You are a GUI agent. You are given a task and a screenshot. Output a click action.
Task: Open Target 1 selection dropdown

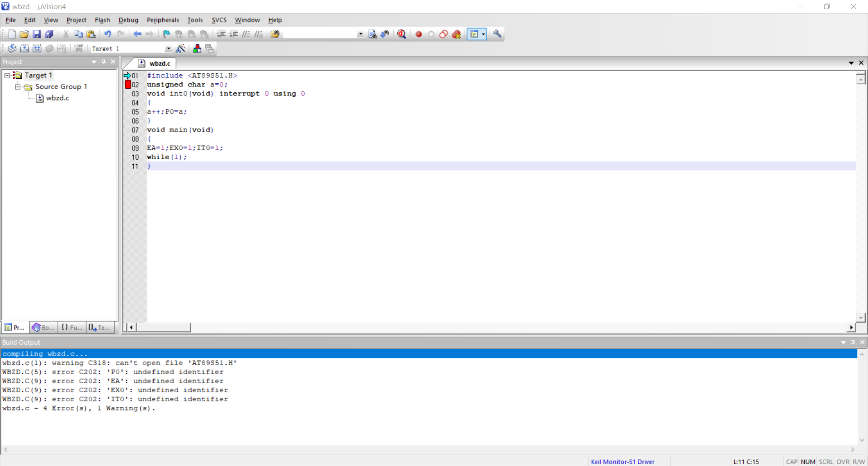168,48
